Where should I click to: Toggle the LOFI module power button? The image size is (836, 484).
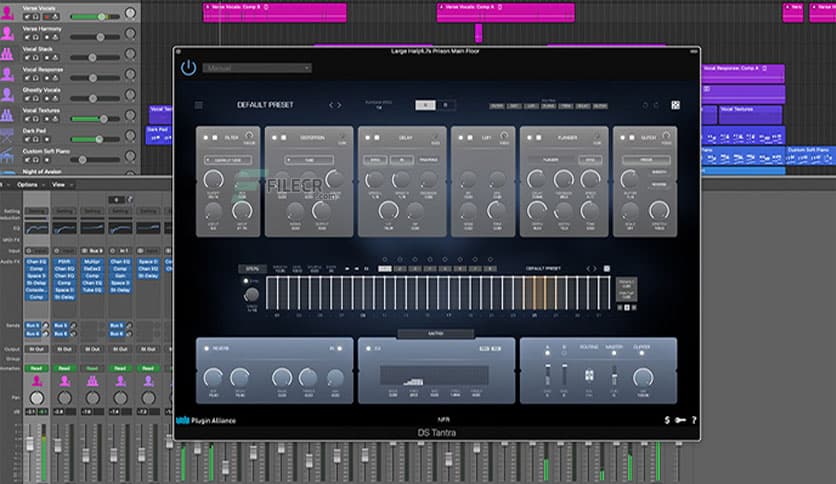tap(461, 138)
